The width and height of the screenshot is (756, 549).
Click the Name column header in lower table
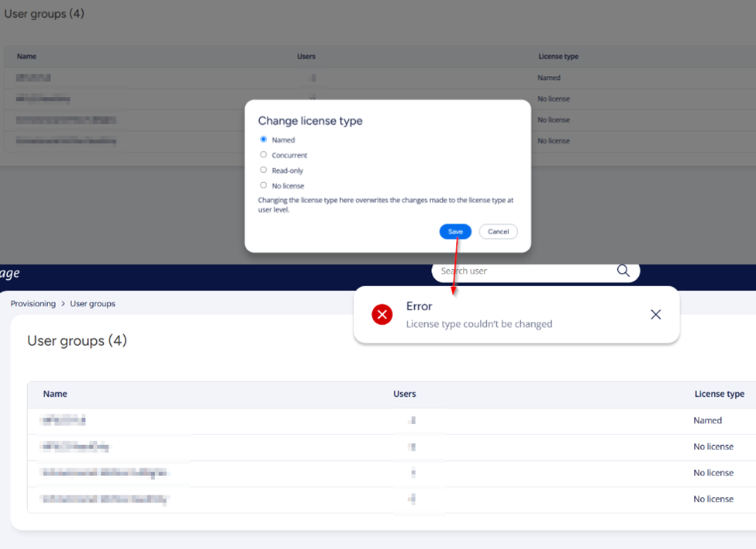pos(55,394)
